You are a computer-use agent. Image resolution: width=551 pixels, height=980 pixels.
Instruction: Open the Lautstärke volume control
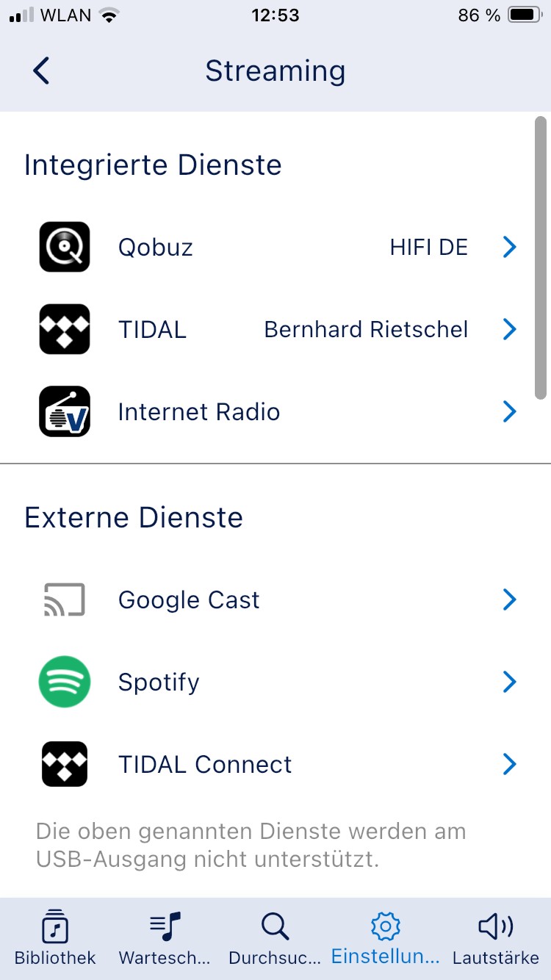pyautogui.click(x=496, y=937)
